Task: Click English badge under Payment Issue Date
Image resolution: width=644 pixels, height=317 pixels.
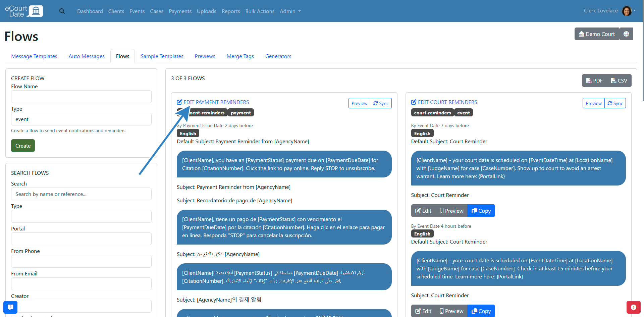Action: tap(188, 134)
